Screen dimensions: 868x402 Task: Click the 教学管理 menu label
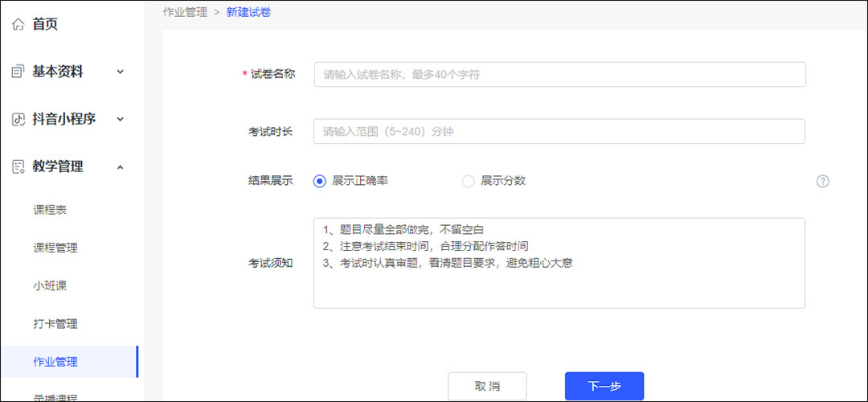(58, 166)
